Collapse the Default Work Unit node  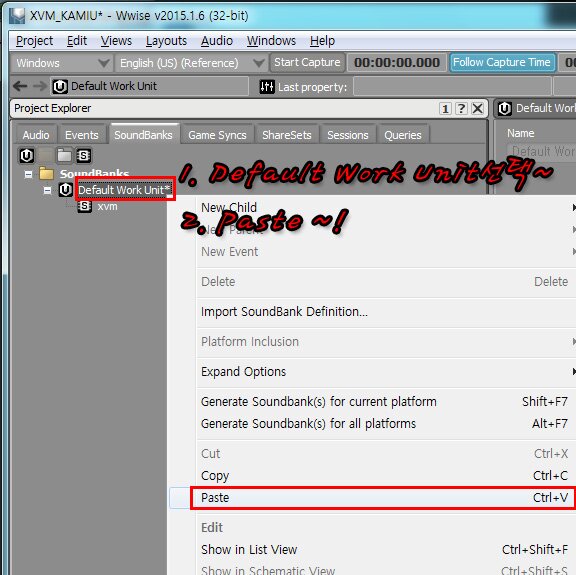point(47,190)
